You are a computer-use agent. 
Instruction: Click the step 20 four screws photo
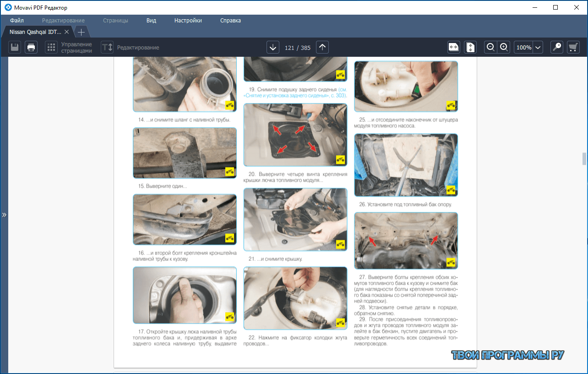click(295, 135)
